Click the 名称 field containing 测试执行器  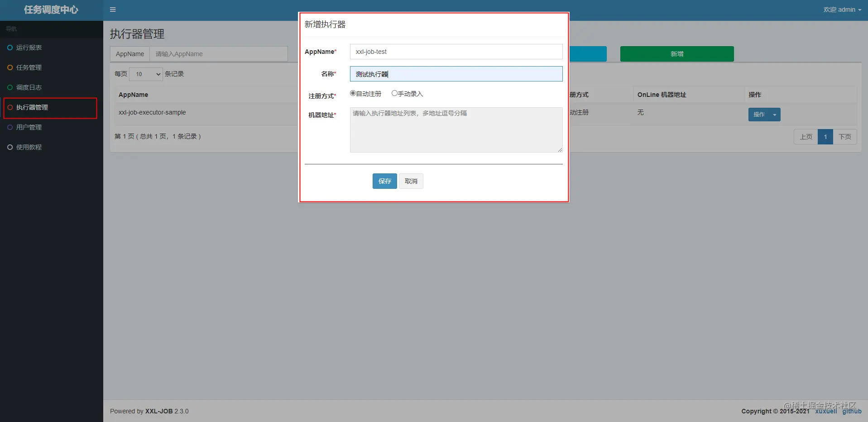point(456,74)
